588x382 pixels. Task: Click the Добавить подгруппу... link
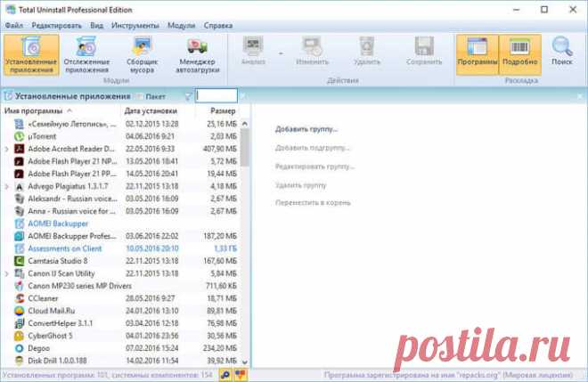[x=313, y=148]
